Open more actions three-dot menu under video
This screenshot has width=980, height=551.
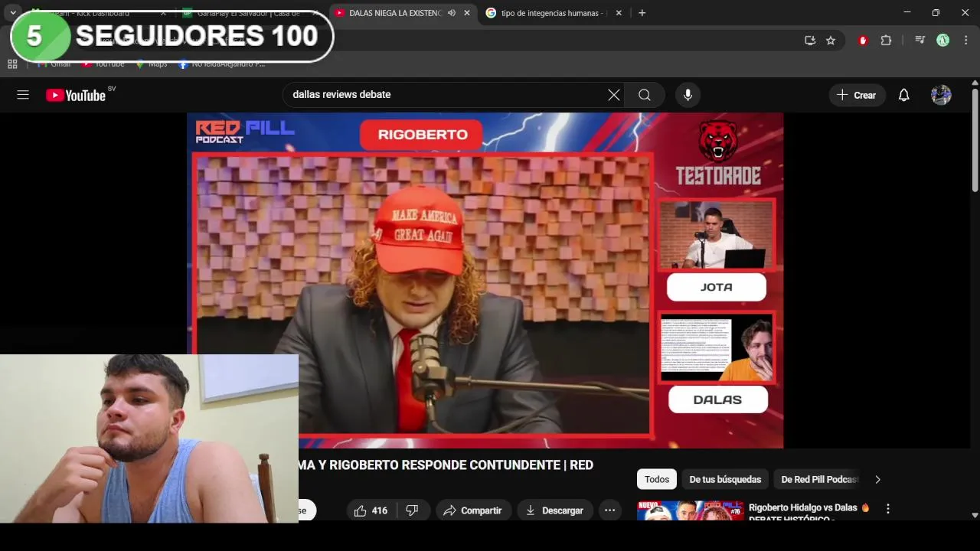click(609, 510)
